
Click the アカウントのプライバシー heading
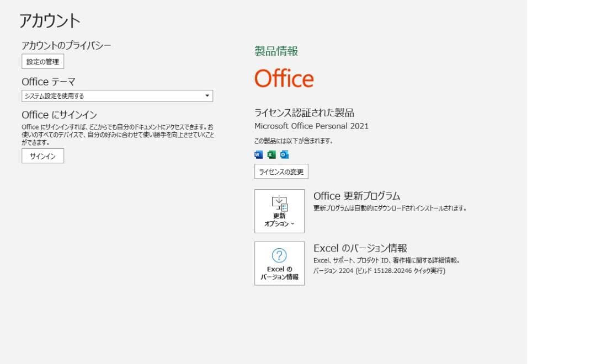click(x=66, y=45)
